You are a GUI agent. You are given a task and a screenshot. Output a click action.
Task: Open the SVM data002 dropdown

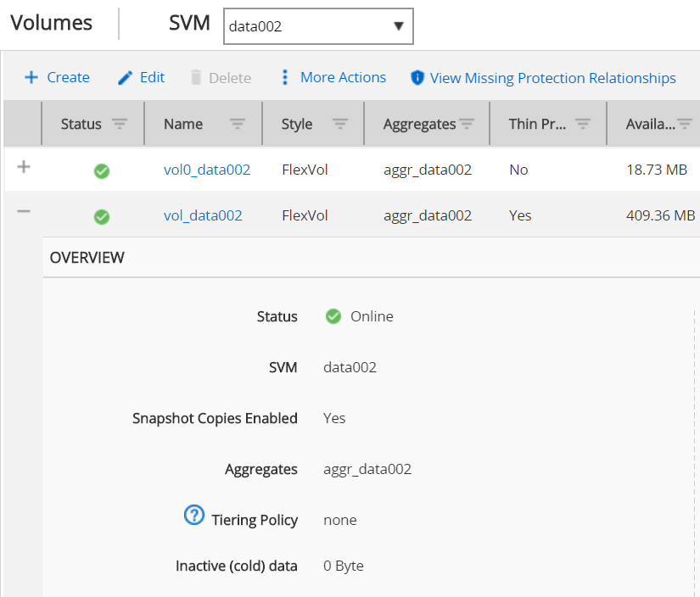(x=318, y=26)
